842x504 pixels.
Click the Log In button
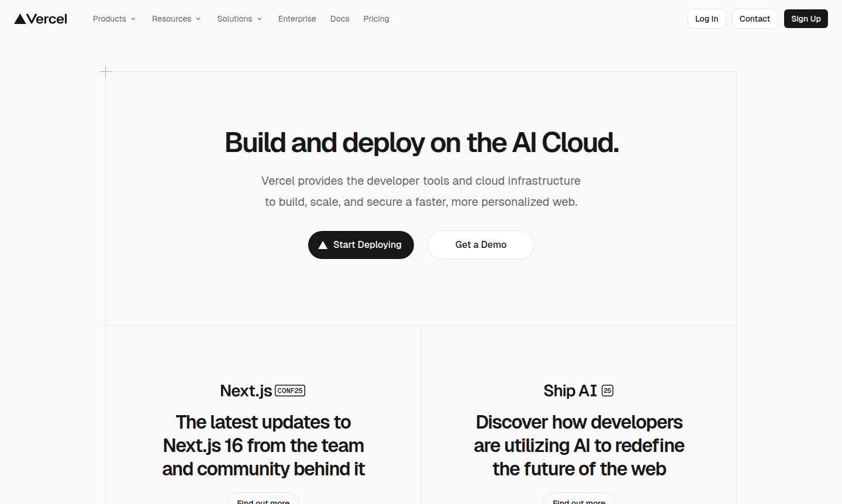[706, 18]
